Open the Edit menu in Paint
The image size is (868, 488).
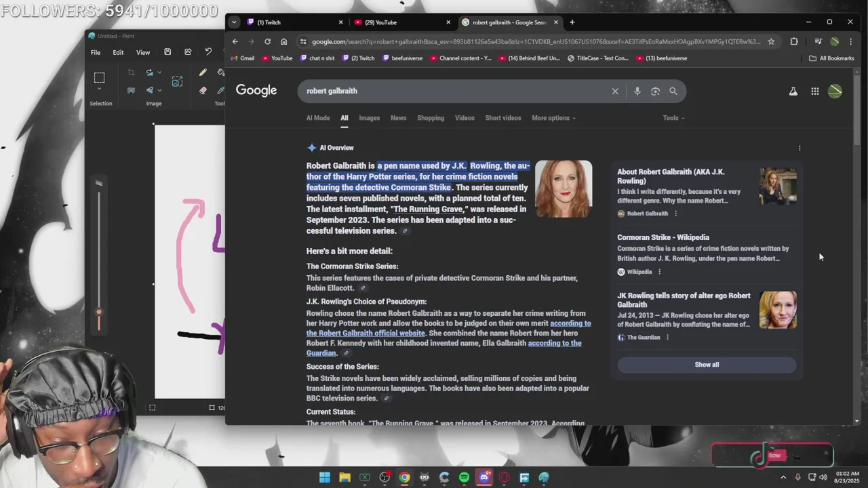point(118,52)
